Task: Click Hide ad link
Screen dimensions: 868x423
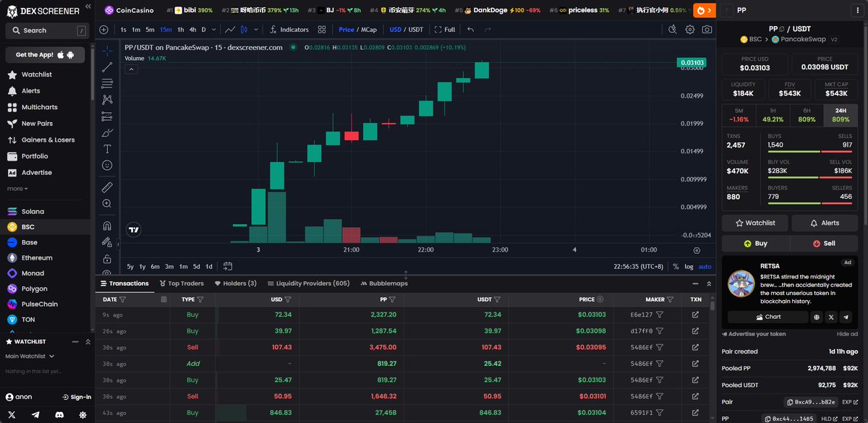Action: (847, 333)
